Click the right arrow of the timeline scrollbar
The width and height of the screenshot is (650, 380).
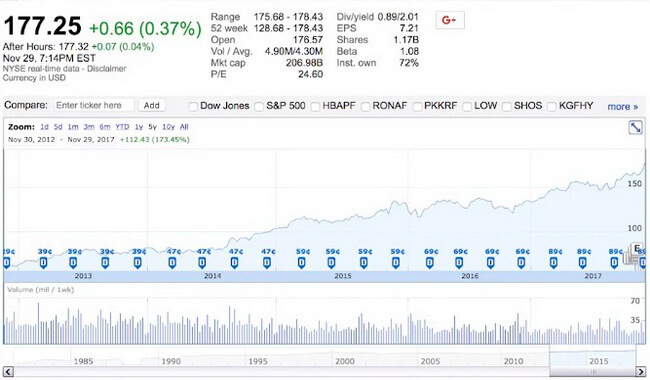[641, 371]
